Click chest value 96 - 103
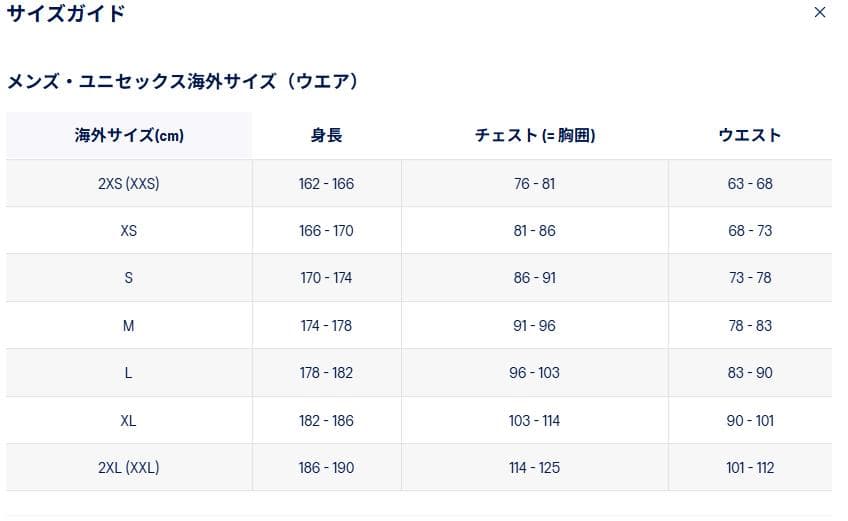Viewport: 848px width, 521px height. tap(535, 373)
